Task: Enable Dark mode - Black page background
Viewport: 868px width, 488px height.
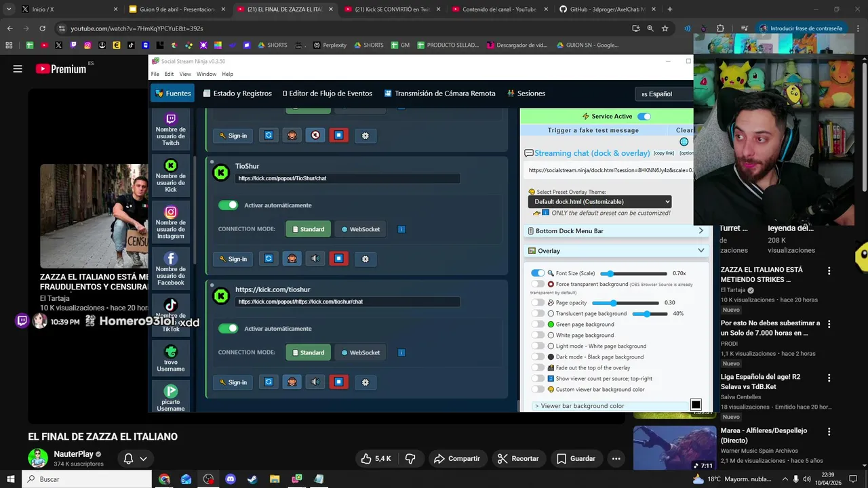Action: pos(538,357)
